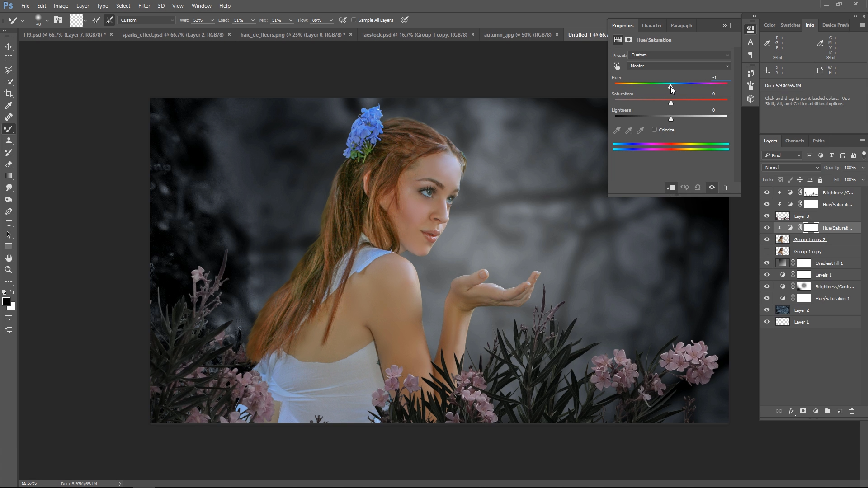
Task: Hide Levels 1 layer
Action: point(767,275)
